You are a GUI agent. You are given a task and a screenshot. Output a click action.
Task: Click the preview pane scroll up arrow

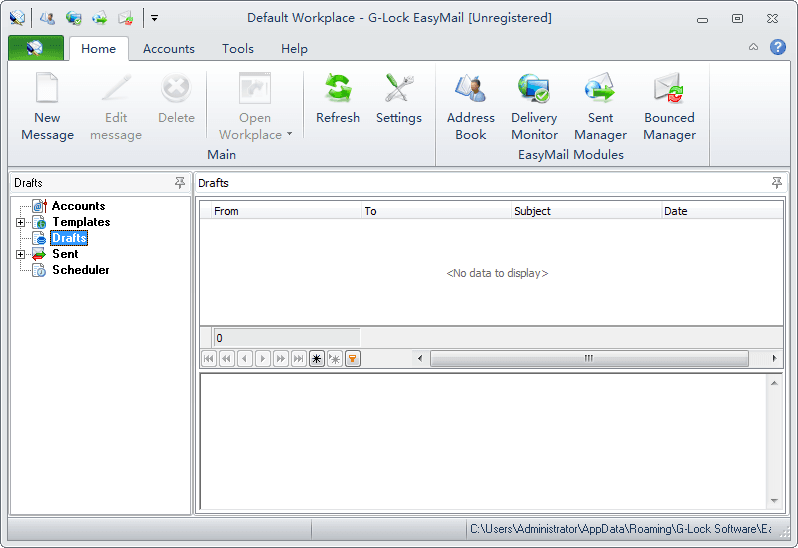pyautogui.click(x=774, y=383)
